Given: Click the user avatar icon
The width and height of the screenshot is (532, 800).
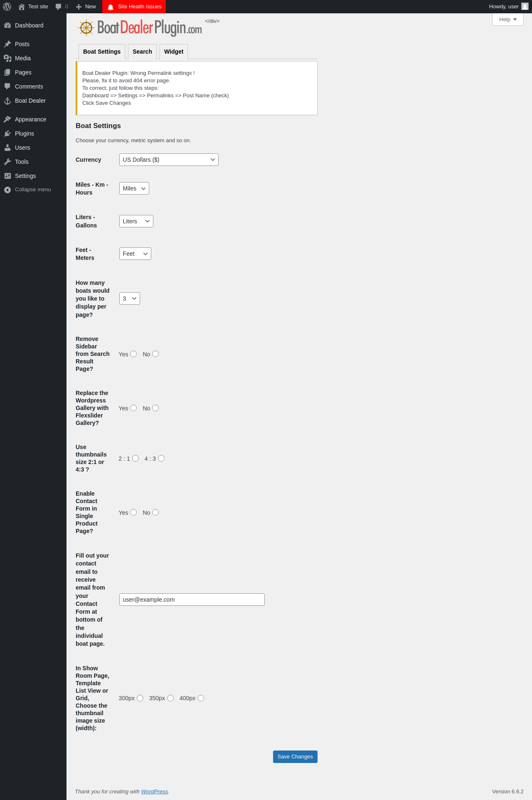Looking at the screenshot, I should [525, 6].
